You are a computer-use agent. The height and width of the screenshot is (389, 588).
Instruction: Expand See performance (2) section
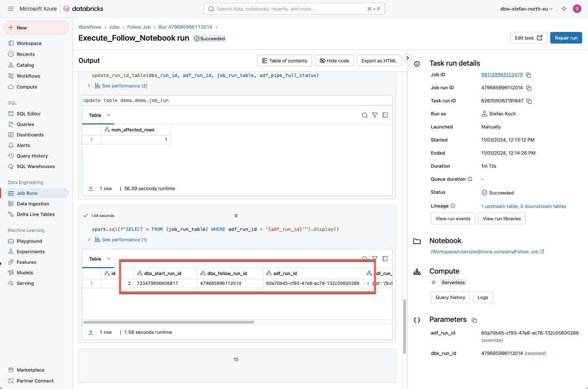(x=89, y=86)
